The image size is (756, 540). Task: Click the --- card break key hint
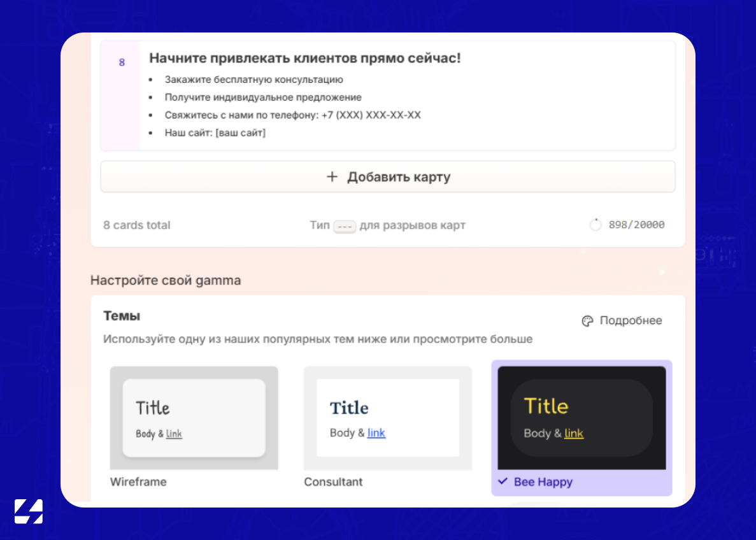(344, 226)
